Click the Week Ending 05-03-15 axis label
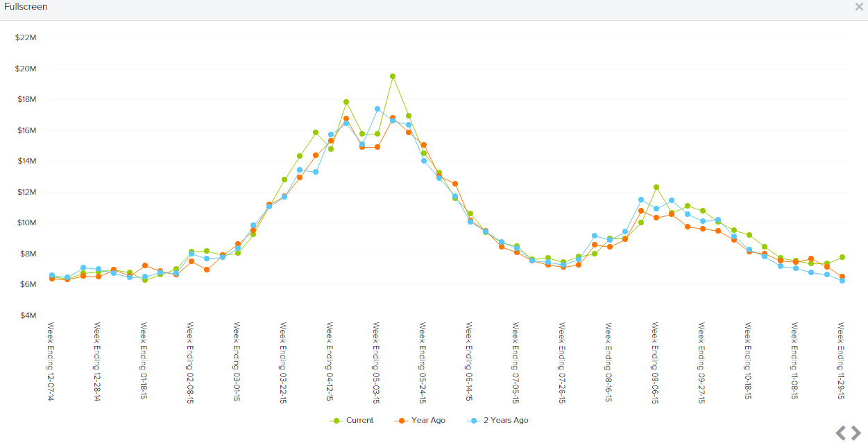This screenshot has height=445, width=868. 375,360
